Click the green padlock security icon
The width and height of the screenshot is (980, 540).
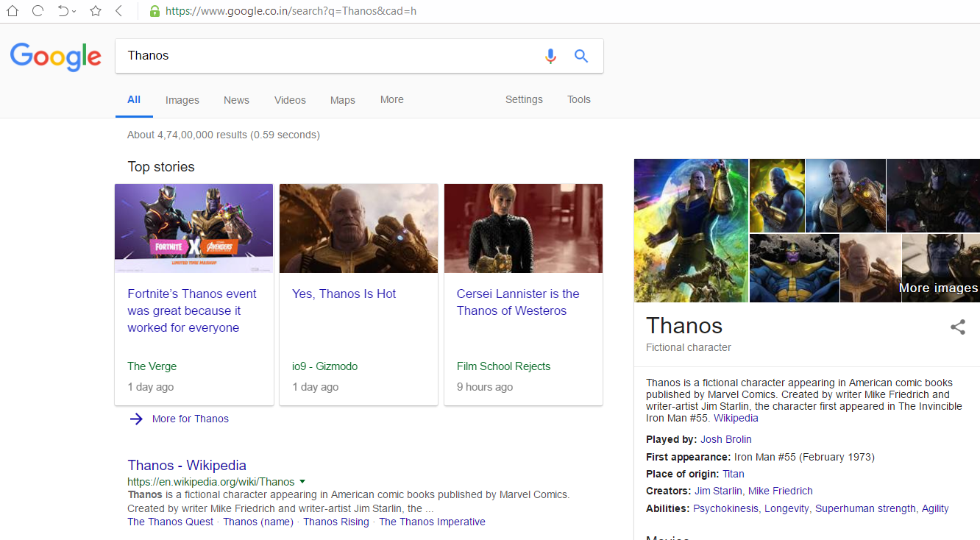pos(155,11)
